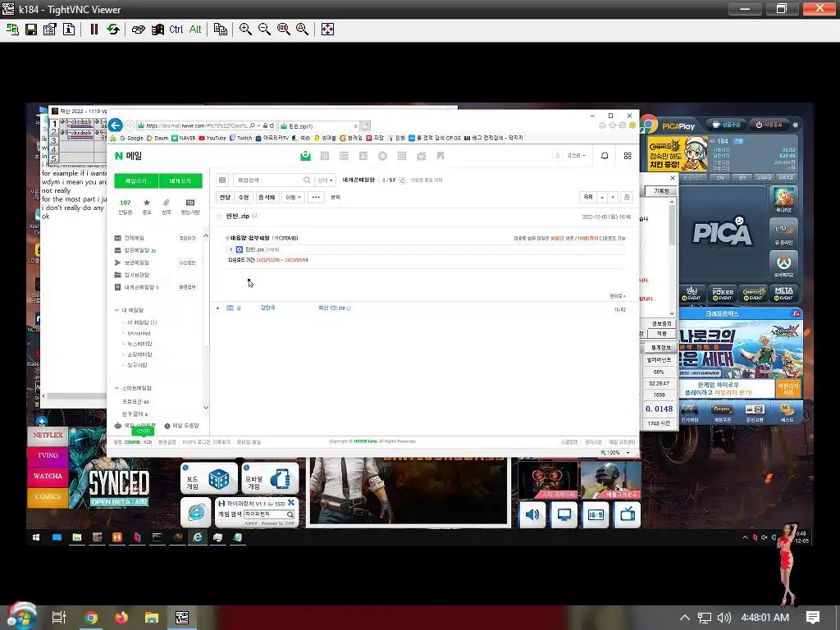Screen dimensions: 840x630
Task: Click the Transfer files icon in TightVNC toolbar
Action: pyautogui.click(x=220, y=30)
